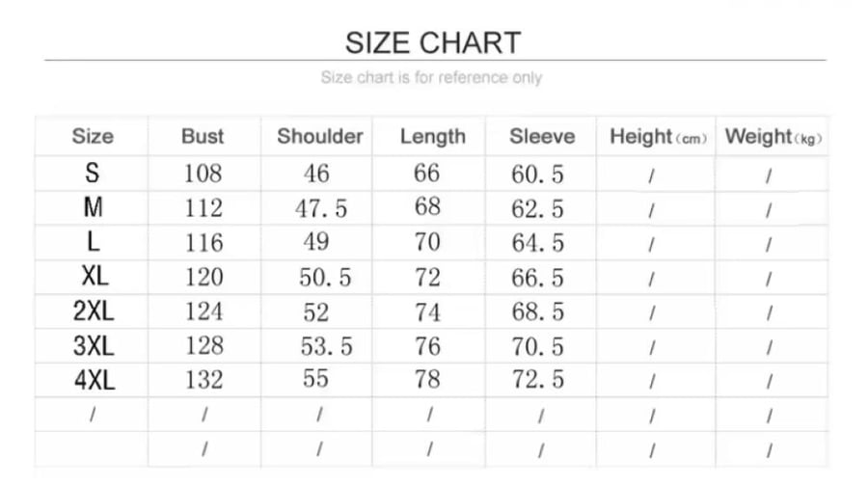This screenshot has width=868, height=486.
Task: Select the Weight (kg) column header
Action: [x=773, y=137]
